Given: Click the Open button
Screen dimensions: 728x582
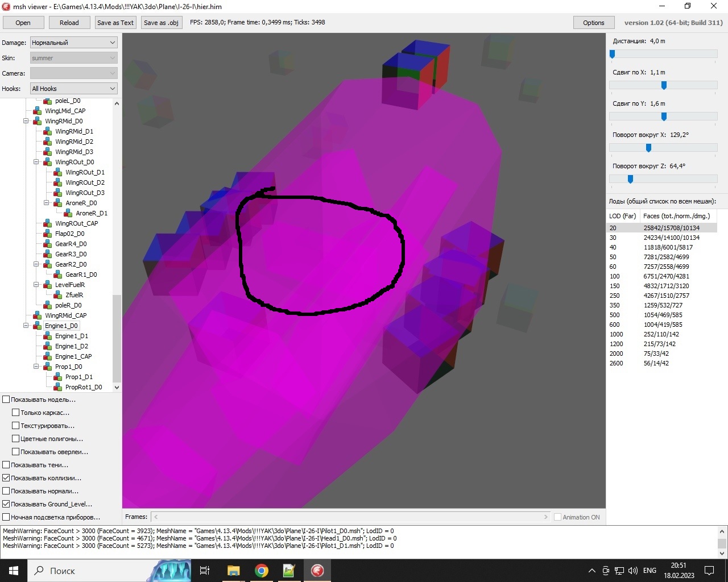Looking at the screenshot, I should (x=23, y=23).
